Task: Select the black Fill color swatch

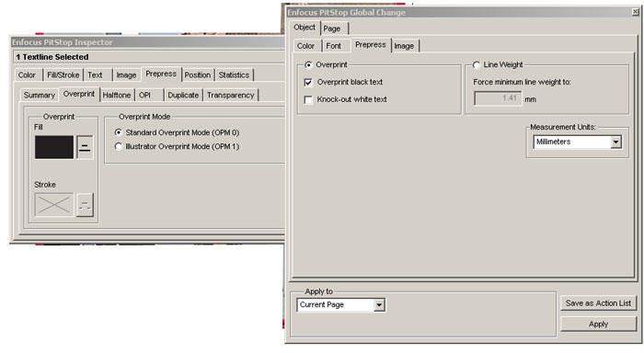Action: 54,147
